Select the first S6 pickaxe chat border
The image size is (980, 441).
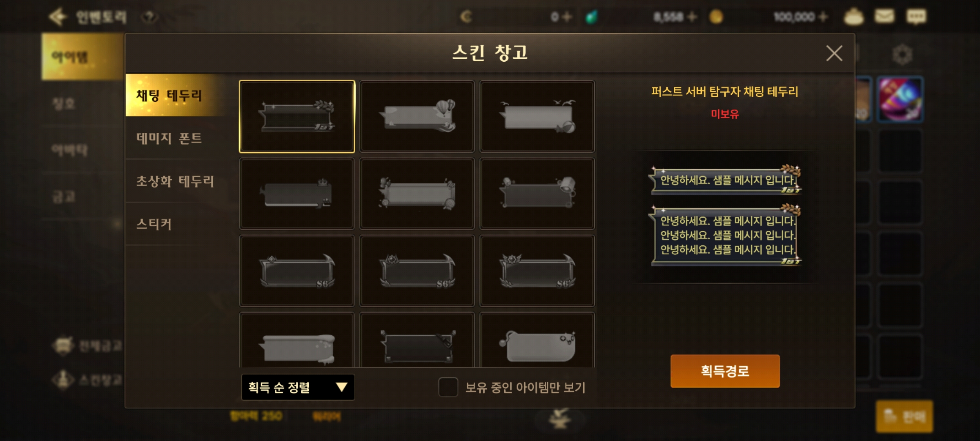click(297, 270)
